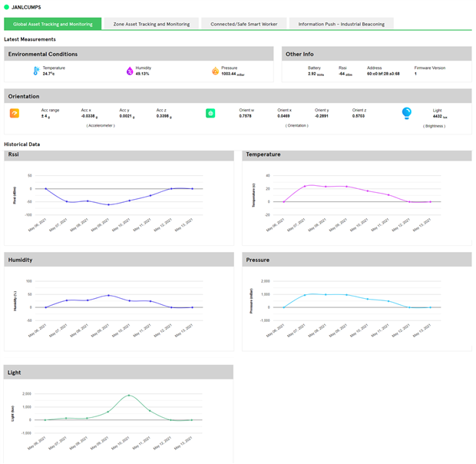Click the thermometer temperature icon
The image size is (476, 464).
pos(35,71)
